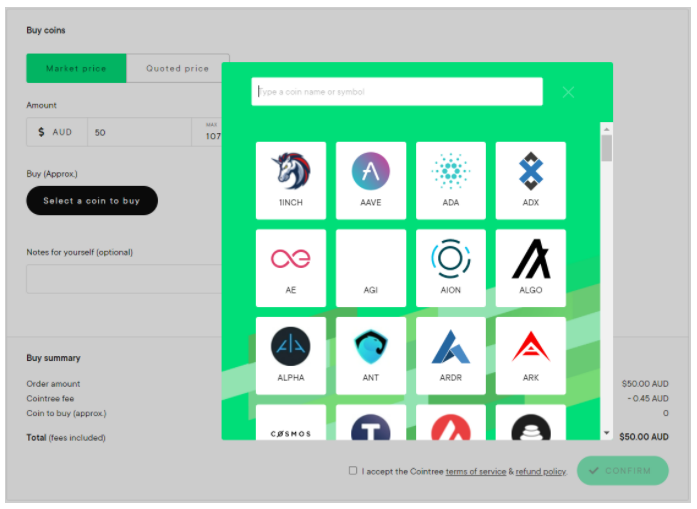Pick the AION coin tile
Image resolution: width=697 pixels, height=509 pixels.
(451, 268)
